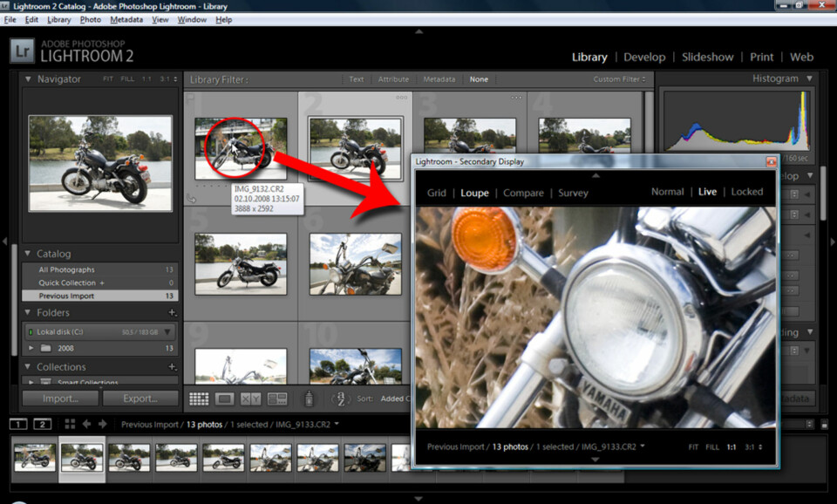Open the Metadata menu

click(x=126, y=20)
